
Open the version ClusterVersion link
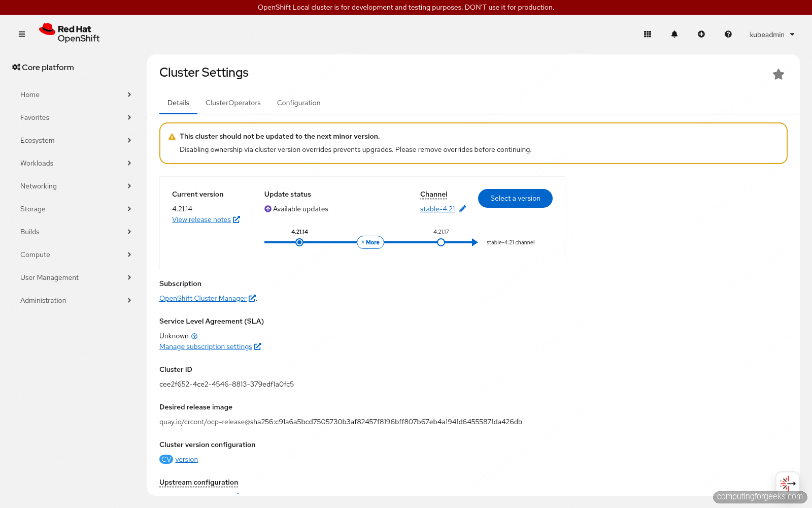pyautogui.click(x=187, y=459)
